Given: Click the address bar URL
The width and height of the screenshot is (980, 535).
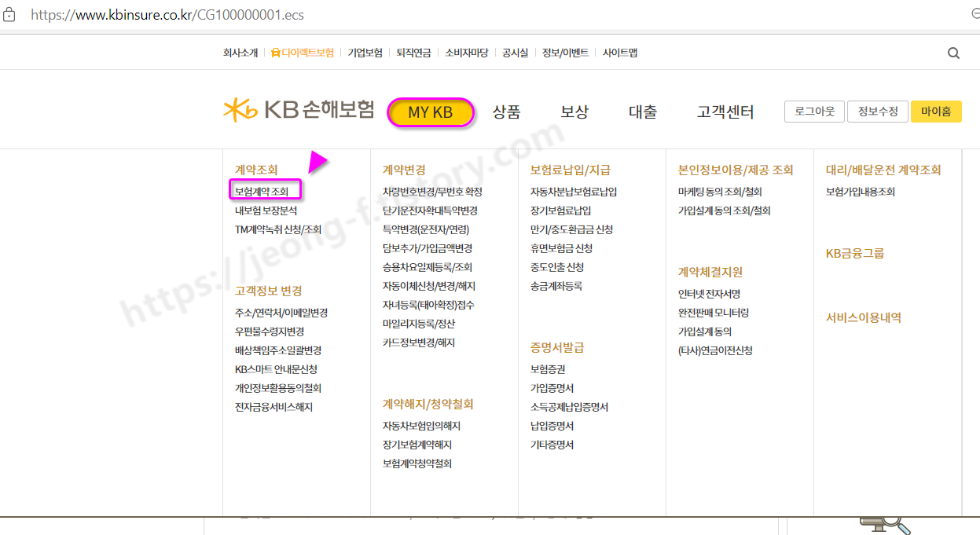Looking at the screenshot, I should pos(167,15).
